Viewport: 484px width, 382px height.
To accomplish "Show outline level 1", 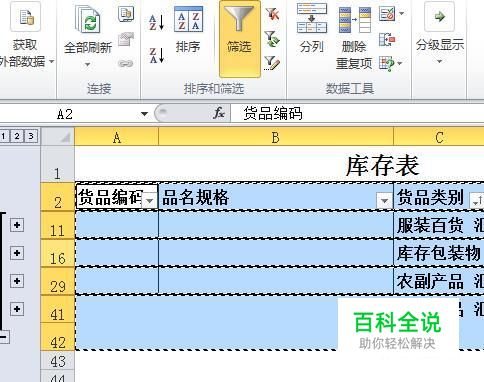I will [x=4, y=136].
